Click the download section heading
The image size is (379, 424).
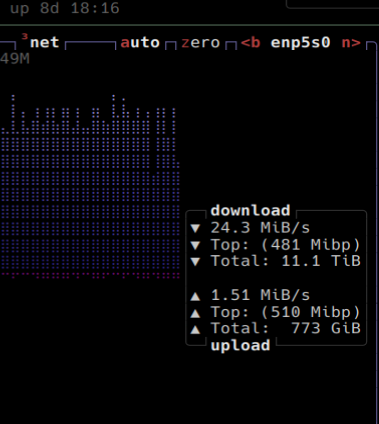pyautogui.click(x=250, y=211)
